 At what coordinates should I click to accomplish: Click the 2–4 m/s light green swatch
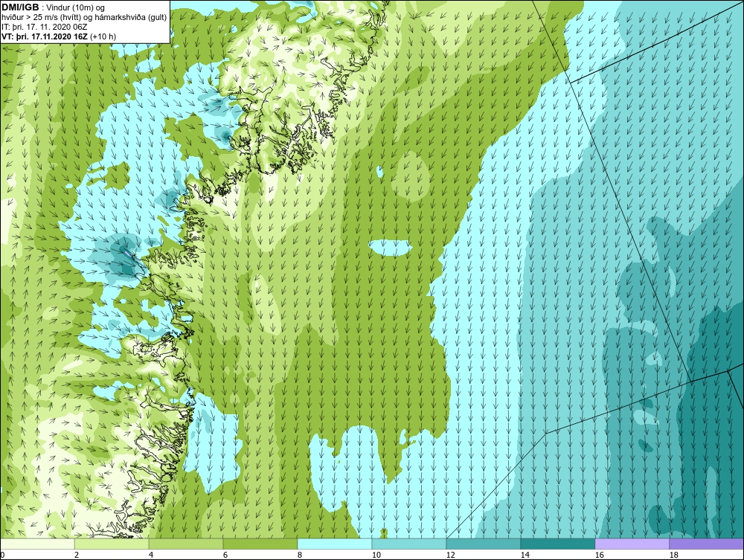pos(112,544)
